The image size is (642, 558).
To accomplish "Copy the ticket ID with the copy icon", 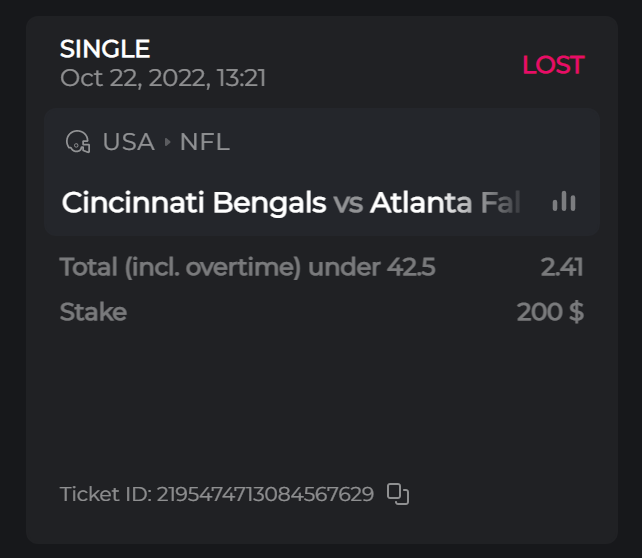I will tap(398, 494).
